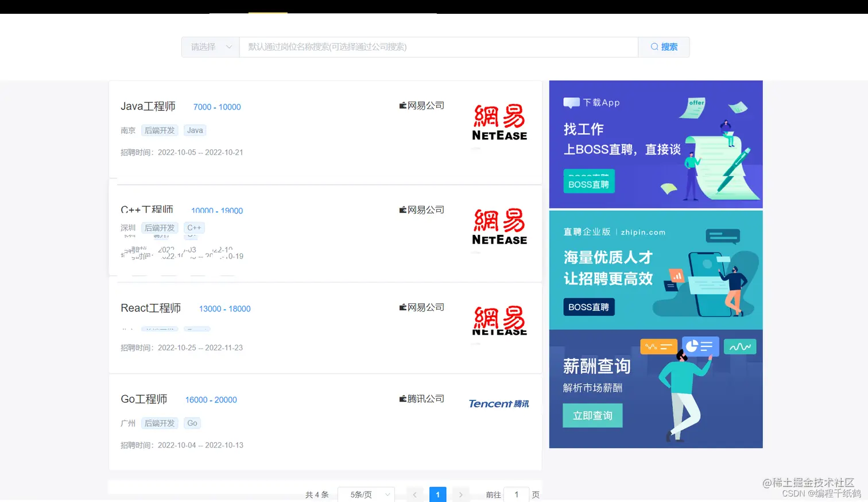
Task: Select the 共 4 条 total count text
Action: (317, 495)
